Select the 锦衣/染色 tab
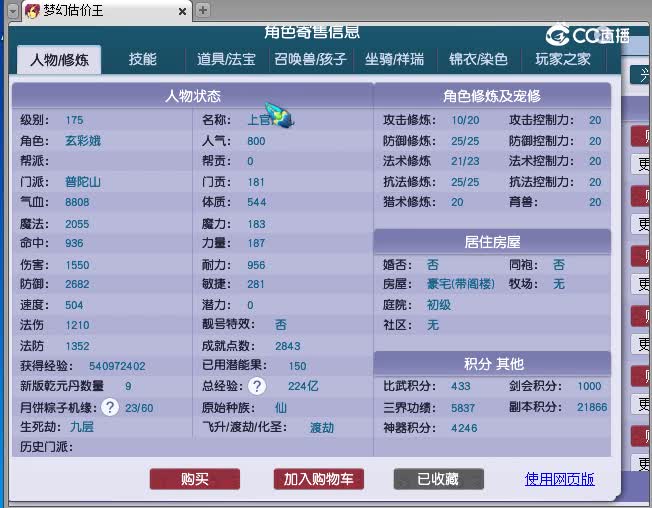Screen dimensions: 652x508 (478, 59)
